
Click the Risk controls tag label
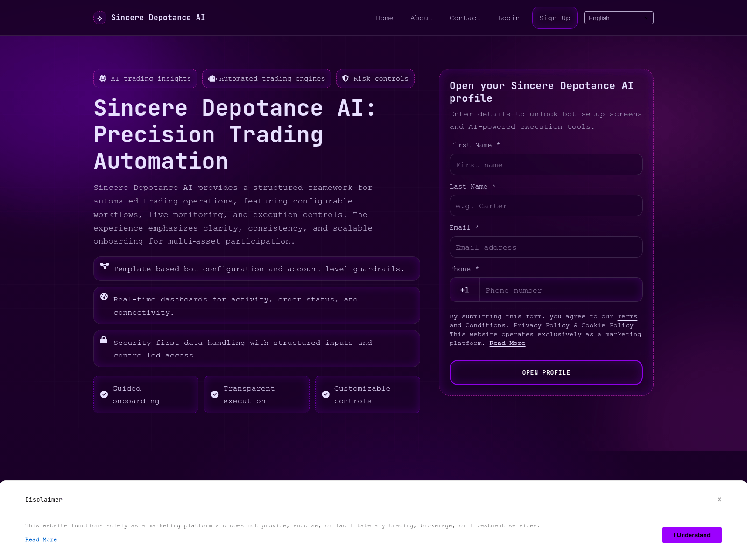[x=381, y=78]
